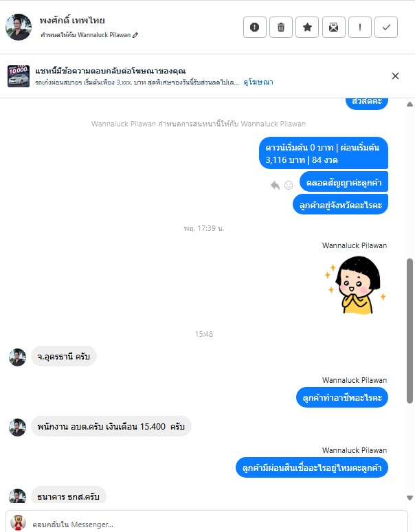This screenshot has height=532, width=415.
Task: Reply to message using reply arrow icon
Action: tap(275, 185)
